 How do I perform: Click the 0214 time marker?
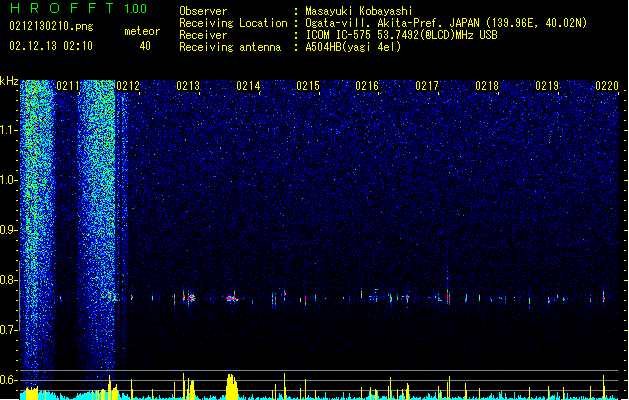click(x=248, y=86)
